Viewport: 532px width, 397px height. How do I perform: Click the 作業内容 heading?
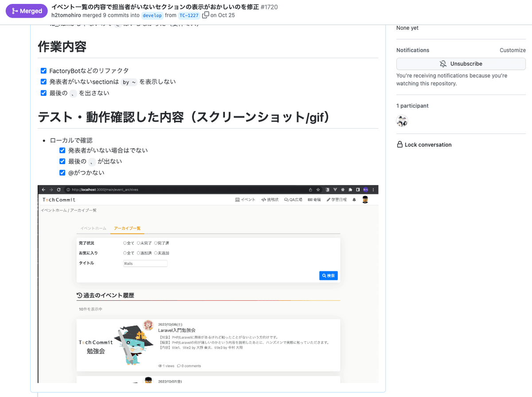[x=62, y=47]
